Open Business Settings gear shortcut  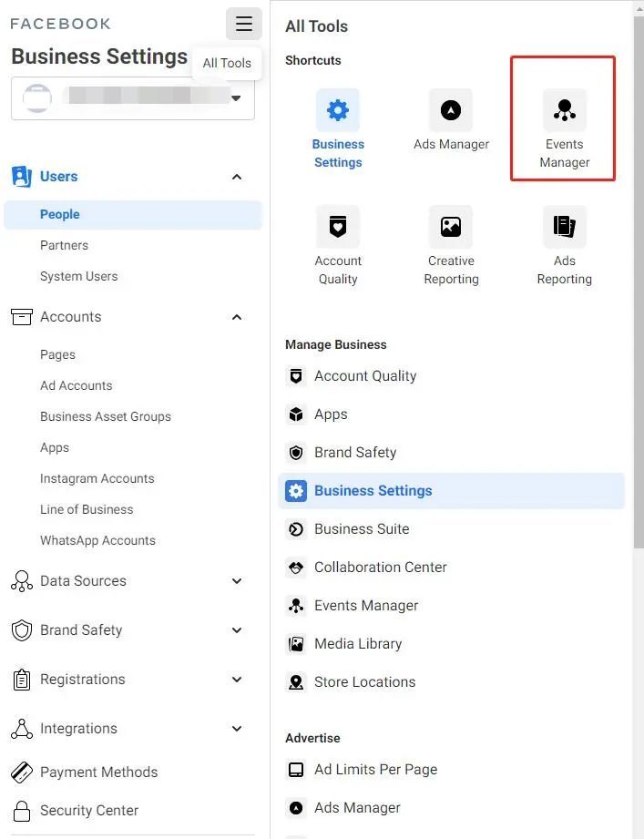click(x=338, y=110)
